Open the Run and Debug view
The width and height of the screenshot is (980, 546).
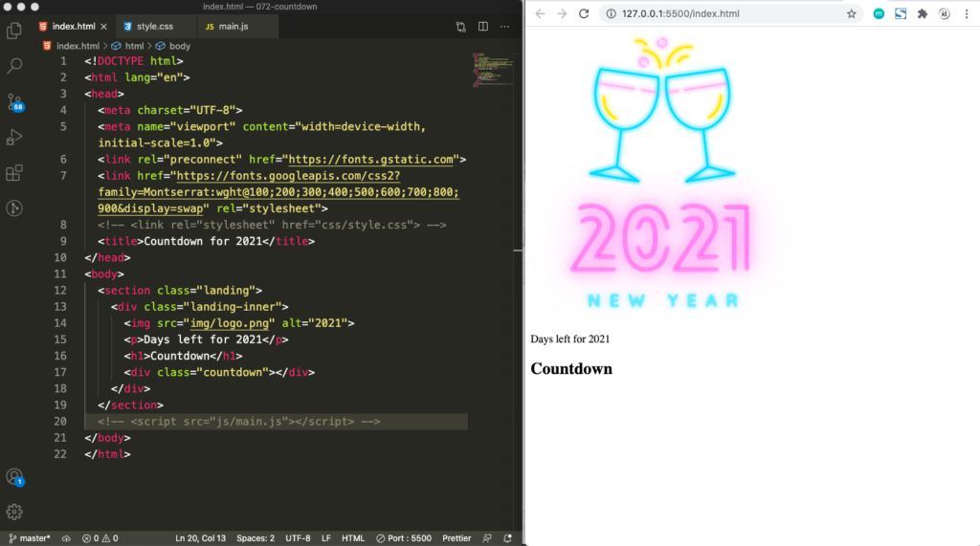14,137
